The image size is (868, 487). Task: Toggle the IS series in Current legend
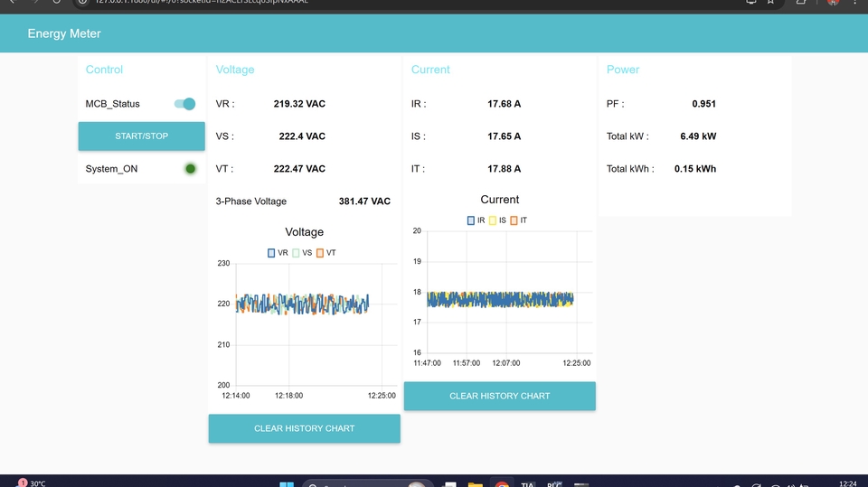497,220
